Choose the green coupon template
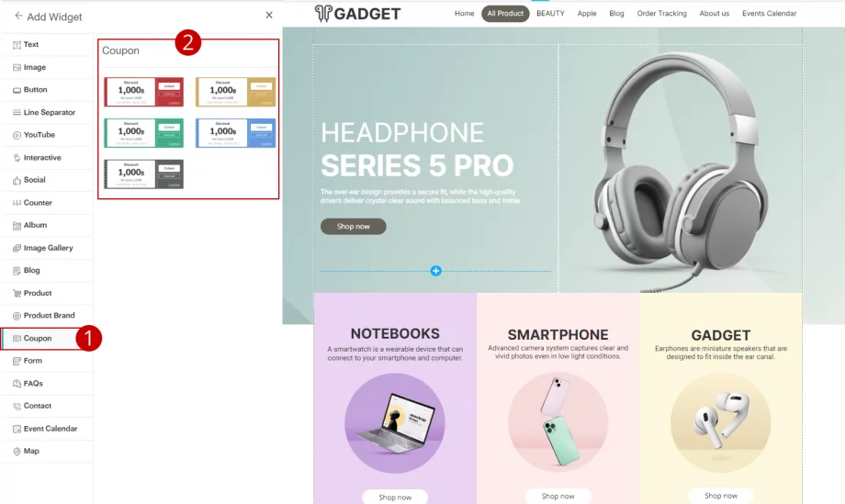 coord(144,133)
